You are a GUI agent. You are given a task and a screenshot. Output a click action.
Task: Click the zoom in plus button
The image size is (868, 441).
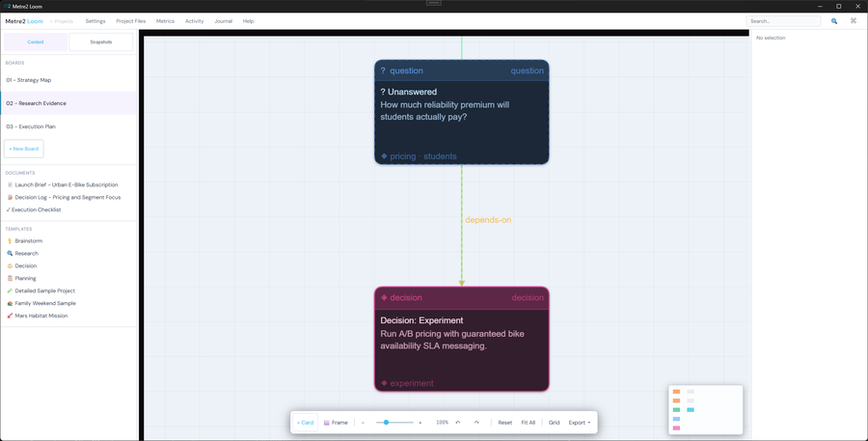point(420,423)
